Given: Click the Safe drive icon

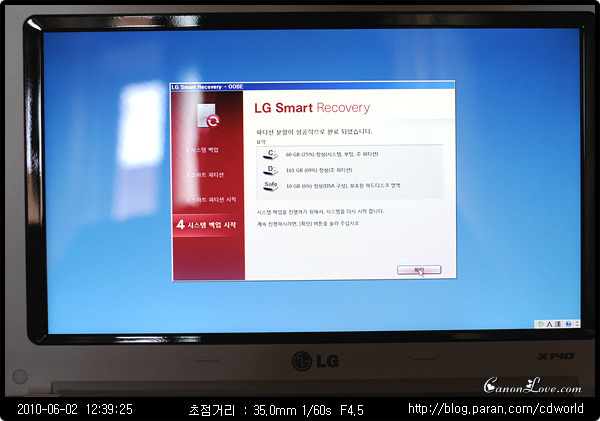Looking at the screenshot, I should (271, 186).
